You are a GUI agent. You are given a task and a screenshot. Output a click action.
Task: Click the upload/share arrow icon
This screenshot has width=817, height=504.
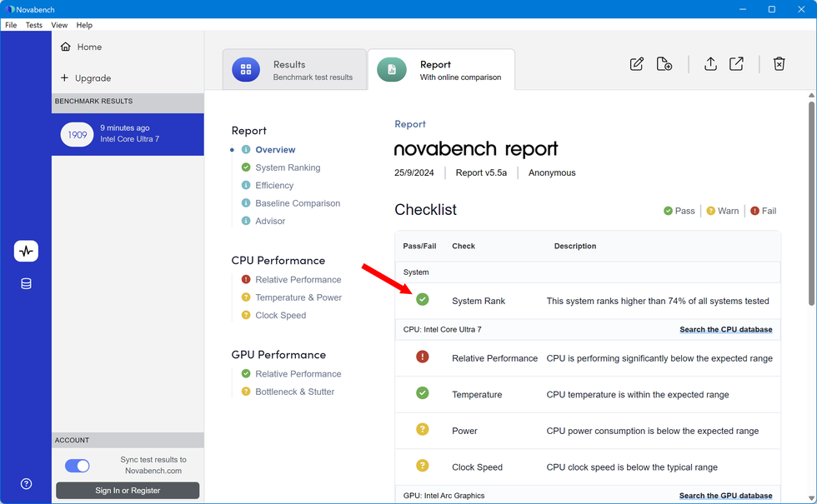710,64
